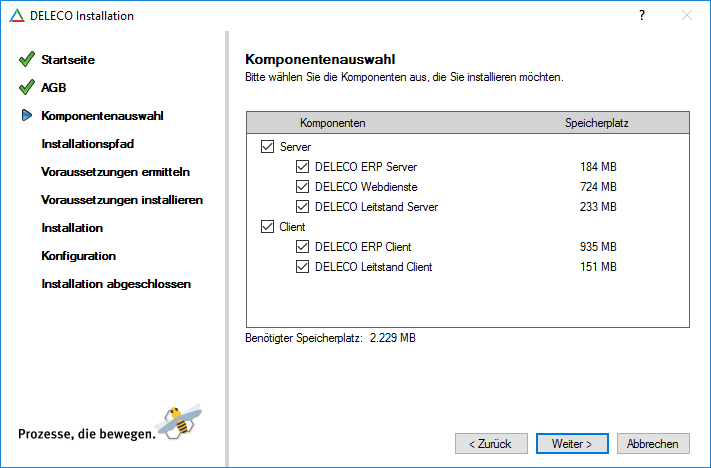711x468 pixels.
Task: Click the DELECO Webdienste label
Action: click(366, 187)
